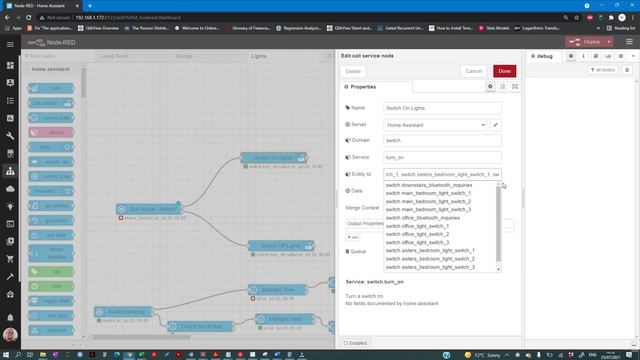This screenshot has width=640, height=360.
Task: Open the help book icon sidebar tab
Action: pos(596,56)
